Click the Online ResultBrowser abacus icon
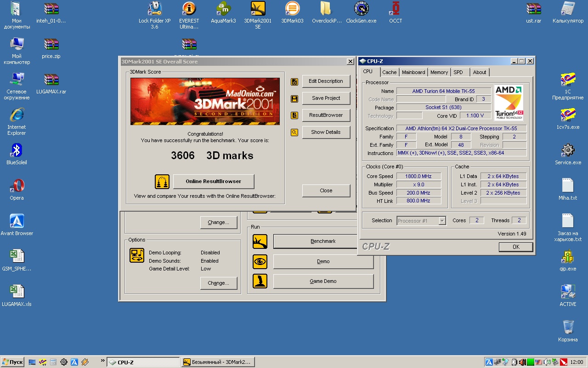588x368 pixels. [162, 181]
